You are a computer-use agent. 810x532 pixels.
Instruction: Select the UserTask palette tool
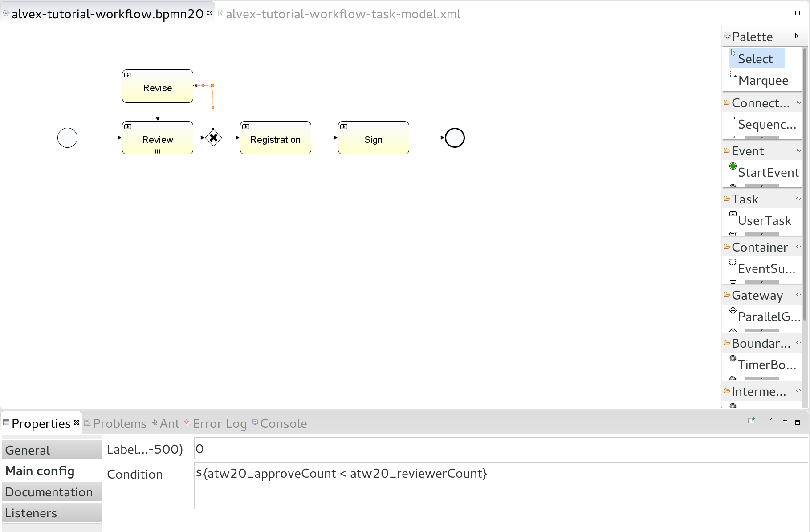click(764, 220)
